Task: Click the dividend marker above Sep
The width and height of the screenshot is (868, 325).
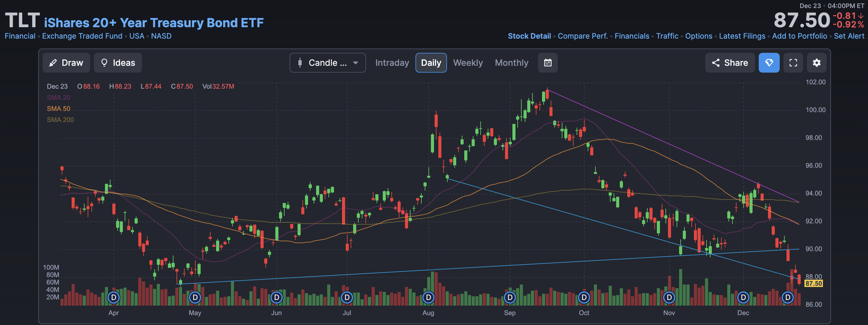Action: [x=510, y=298]
